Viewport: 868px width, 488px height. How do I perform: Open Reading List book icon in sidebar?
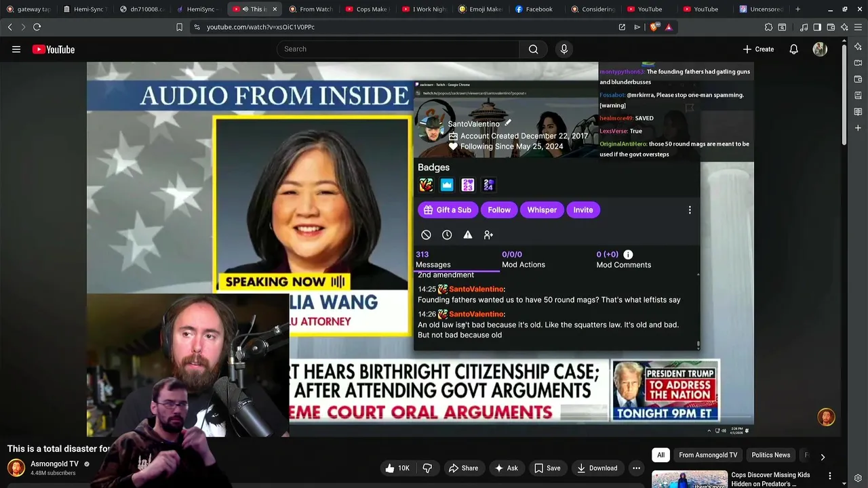tap(858, 112)
